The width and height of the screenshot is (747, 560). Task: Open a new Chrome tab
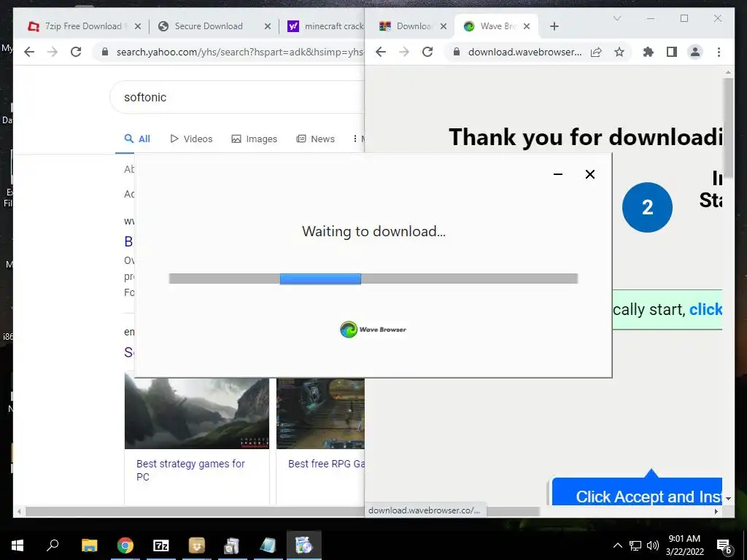tap(554, 26)
